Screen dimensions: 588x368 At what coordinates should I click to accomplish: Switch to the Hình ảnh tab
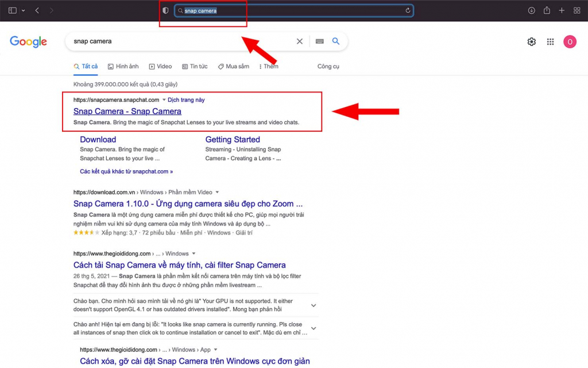click(x=123, y=67)
